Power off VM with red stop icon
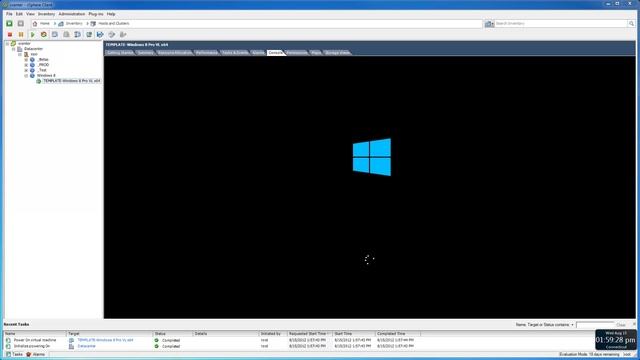640x360 pixels. pyautogui.click(x=10, y=35)
